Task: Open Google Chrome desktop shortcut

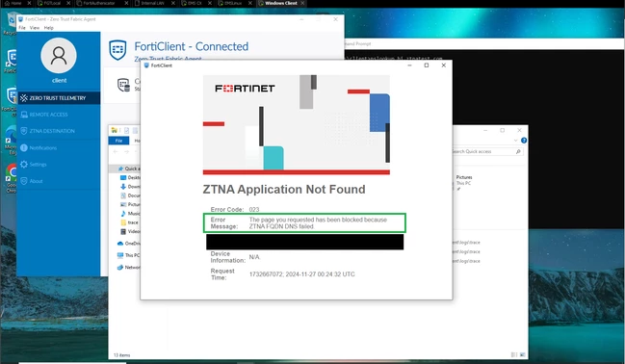Action: (11, 178)
